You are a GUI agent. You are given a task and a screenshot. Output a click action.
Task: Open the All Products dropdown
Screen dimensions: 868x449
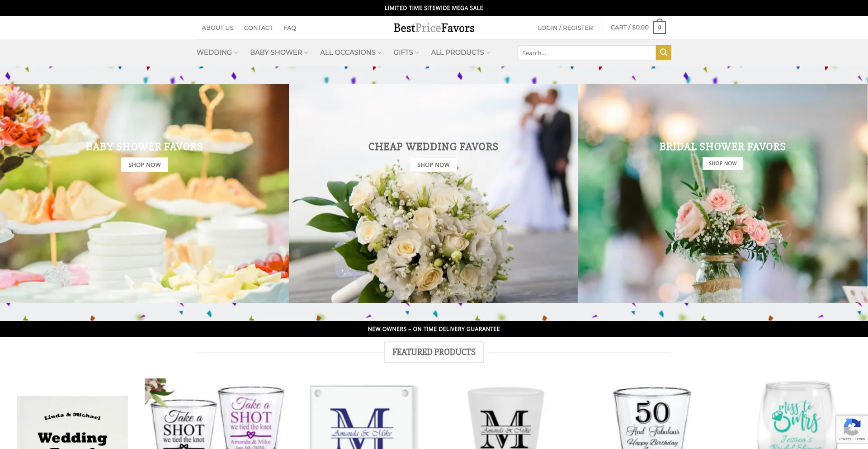click(x=460, y=52)
